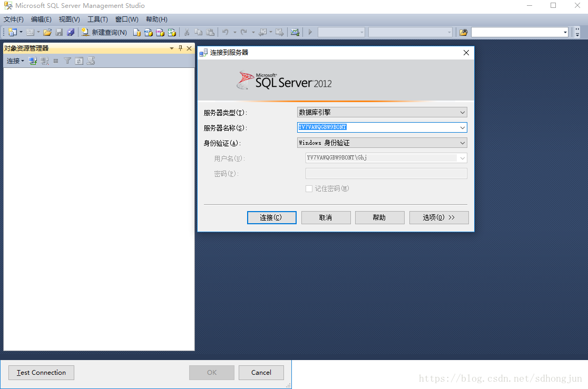Open the Find search combo box dropdown

click(x=565, y=32)
